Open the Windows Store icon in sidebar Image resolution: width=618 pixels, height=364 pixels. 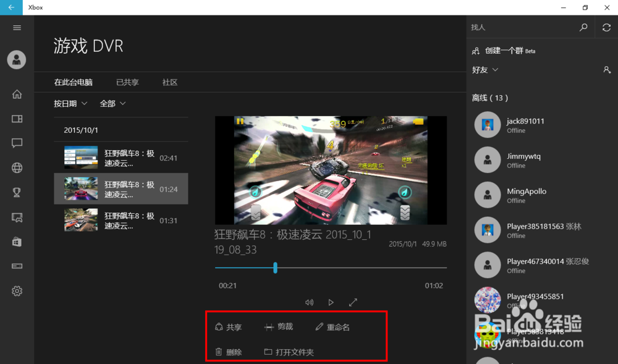[17, 242]
